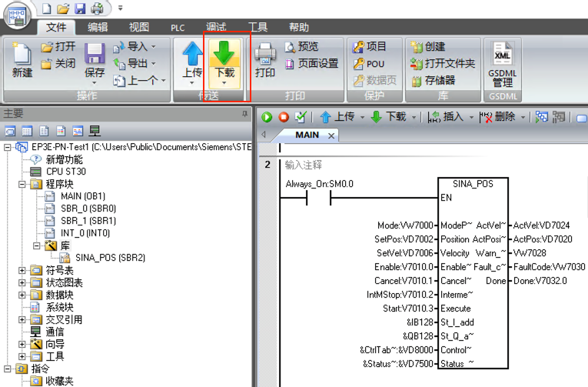Click the Print (打印) ribbon icon
The image size is (588, 387).
pos(265,60)
